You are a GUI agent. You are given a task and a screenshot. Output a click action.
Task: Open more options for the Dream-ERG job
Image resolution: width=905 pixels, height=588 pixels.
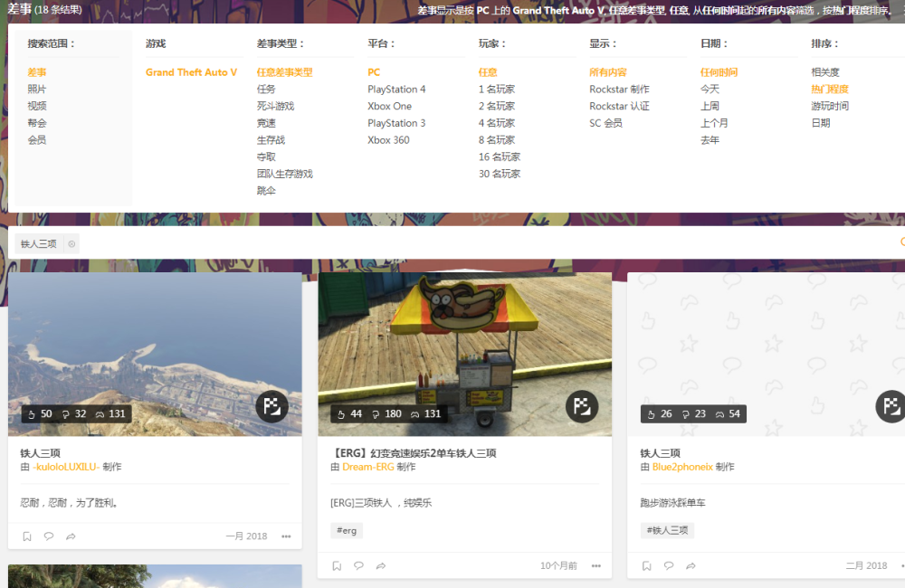point(596,566)
